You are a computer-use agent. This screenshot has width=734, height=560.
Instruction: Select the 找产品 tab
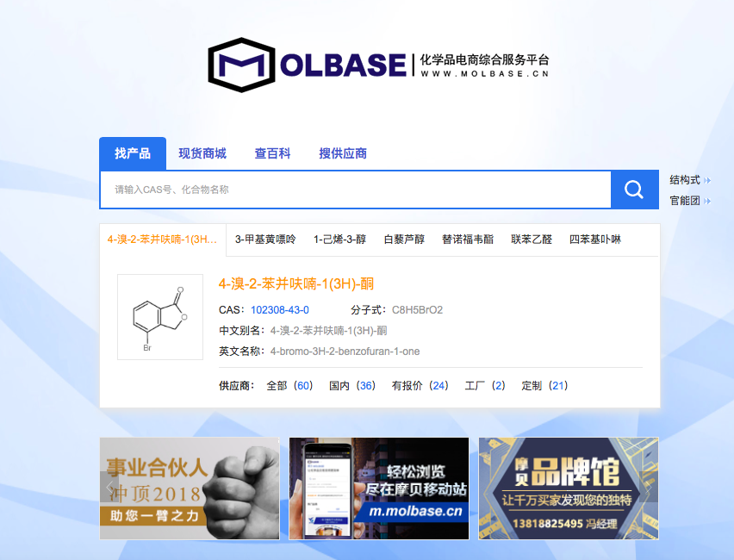pyautogui.click(x=133, y=153)
